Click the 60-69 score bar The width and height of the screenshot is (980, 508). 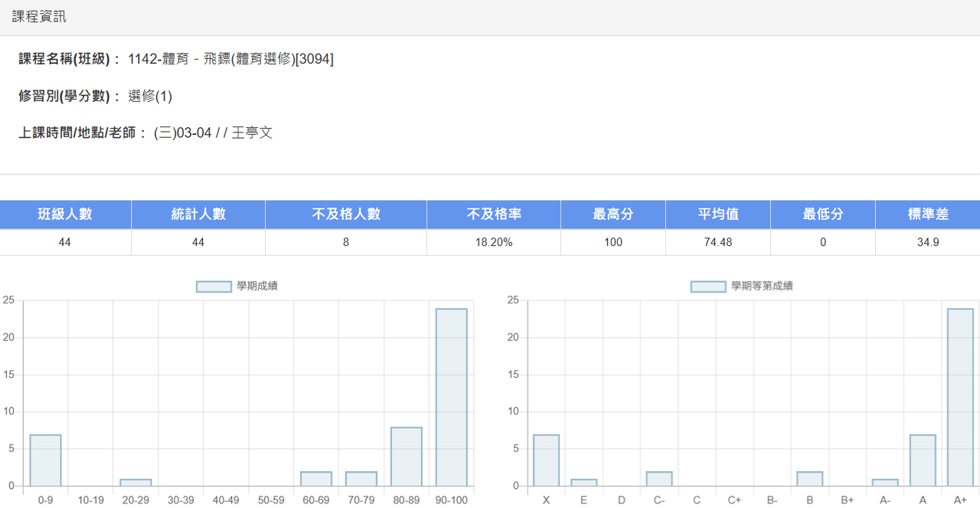point(316,479)
